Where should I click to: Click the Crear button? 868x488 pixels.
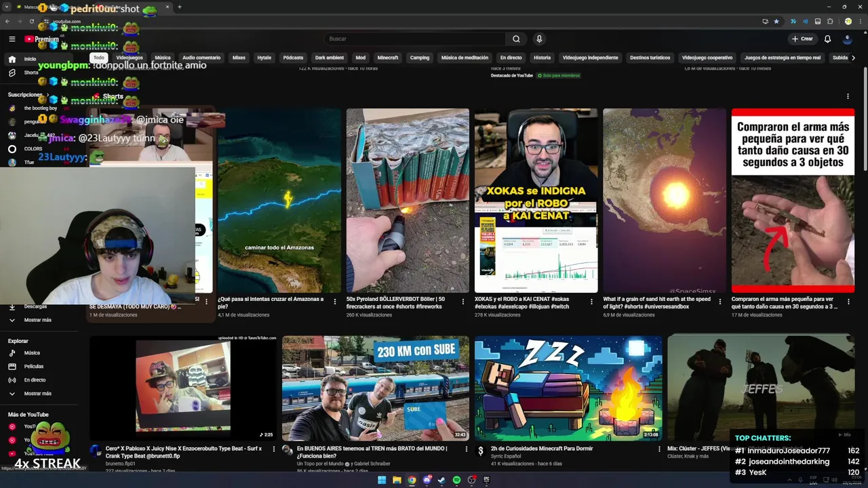[802, 39]
